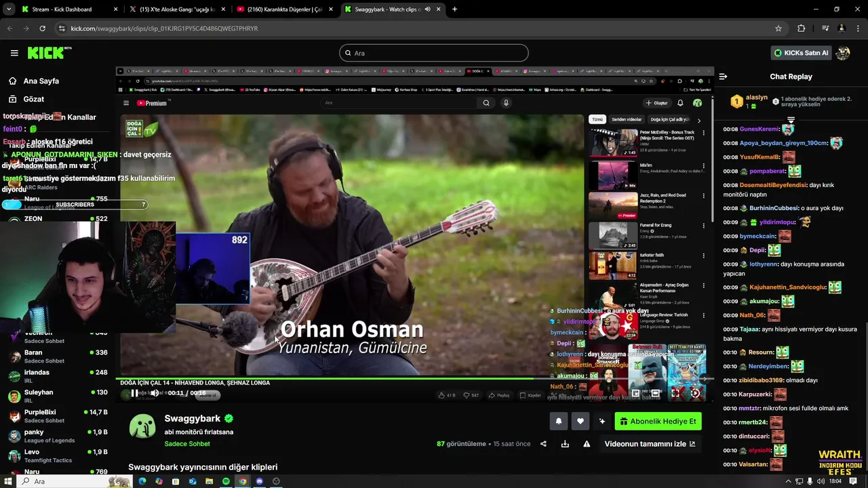Open user profile avatar in Kick header
This screenshot has height=488, width=868.
click(843, 53)
